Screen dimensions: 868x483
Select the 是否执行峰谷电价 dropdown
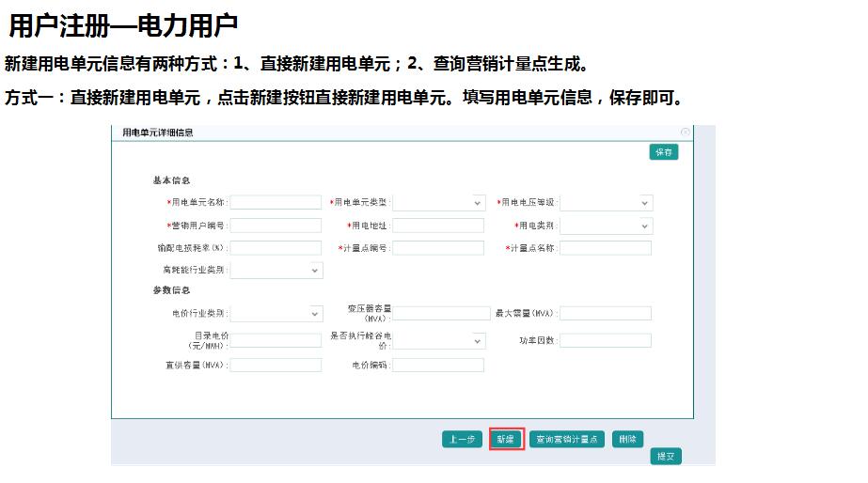[x=438, y=340]
